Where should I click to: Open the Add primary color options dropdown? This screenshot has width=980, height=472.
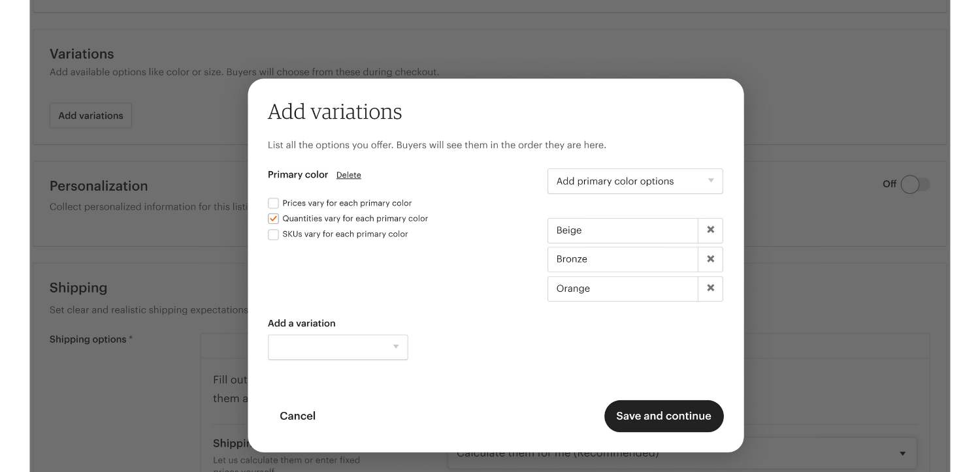[x=634, y=181]
